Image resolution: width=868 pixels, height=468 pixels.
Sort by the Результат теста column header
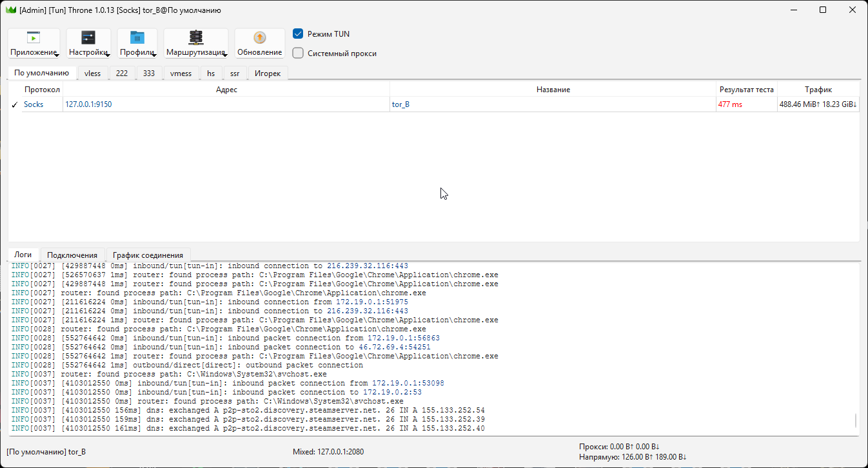pyautogui.click(x=746, y=90)
